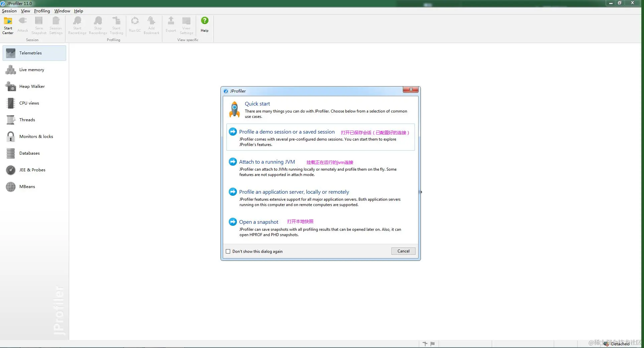The image size is (644, 348).
Task: Select Live memory in the sidebar
Action: click(x=34, y=70)
